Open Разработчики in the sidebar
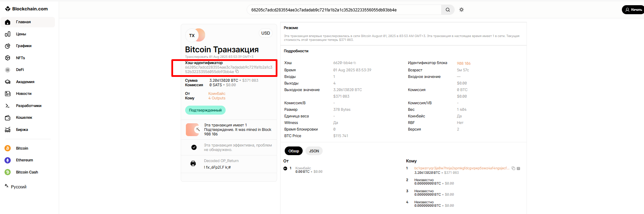This screenshot has height=214, width=644. pyautogui.click(x=28, y=106)
